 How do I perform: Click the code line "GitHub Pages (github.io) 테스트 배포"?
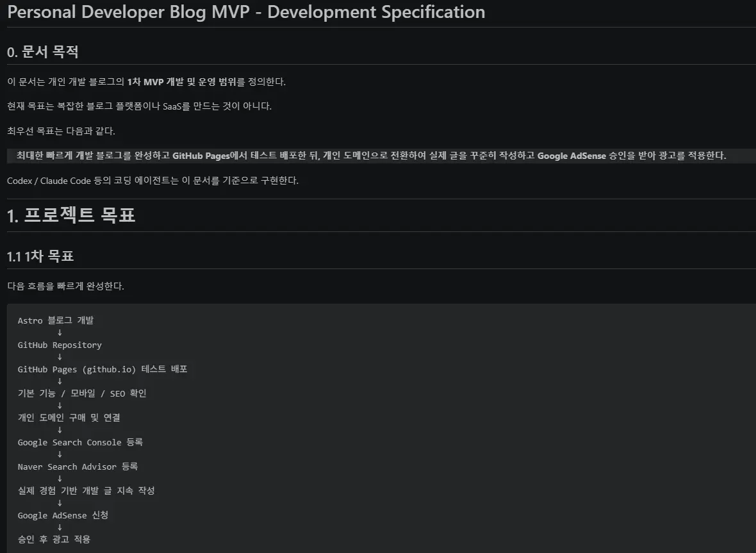pos(103,369)
